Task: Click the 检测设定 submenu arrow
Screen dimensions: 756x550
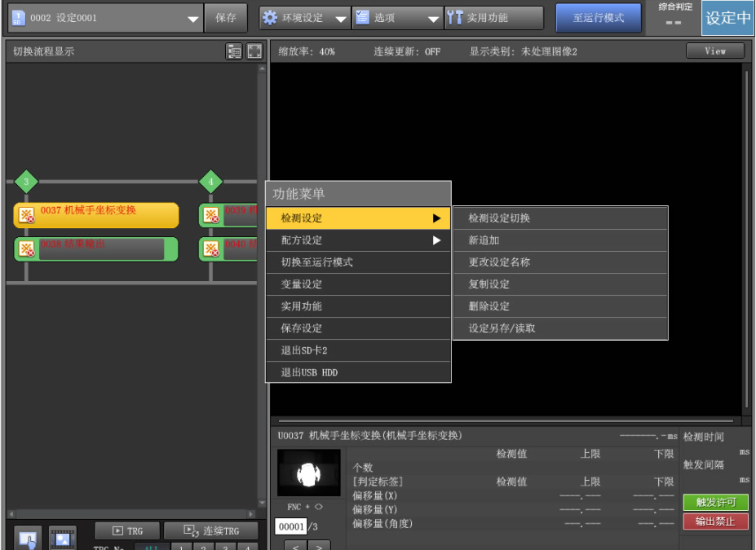Action: (x=436, y=218)
